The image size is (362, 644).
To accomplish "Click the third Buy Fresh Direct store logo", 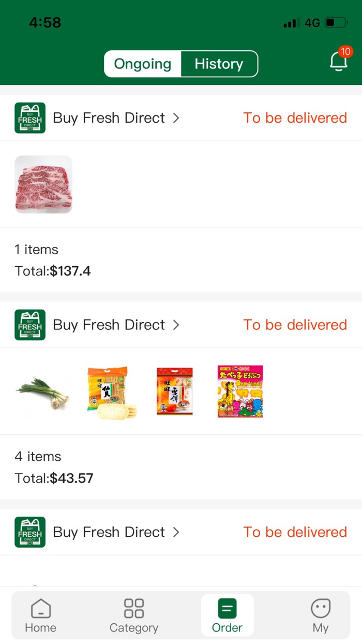I will [x=29, y=532].
